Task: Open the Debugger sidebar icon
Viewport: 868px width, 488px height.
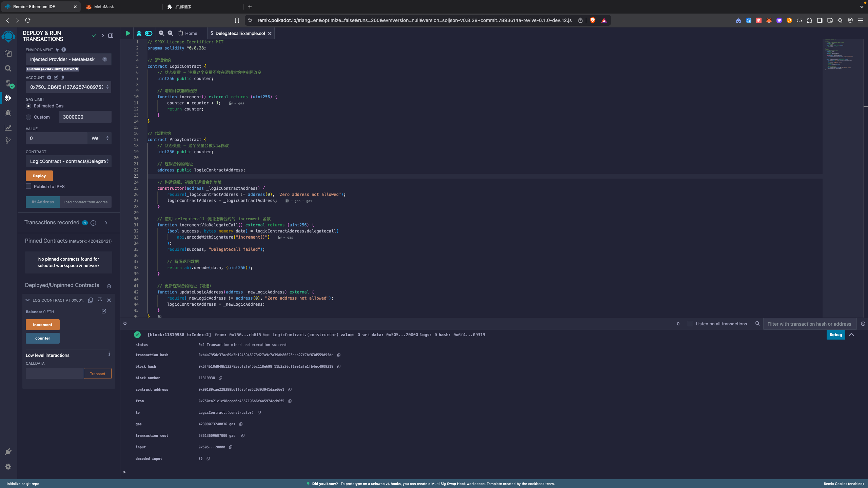Action: pyautogui.click(x=8, y=113)
